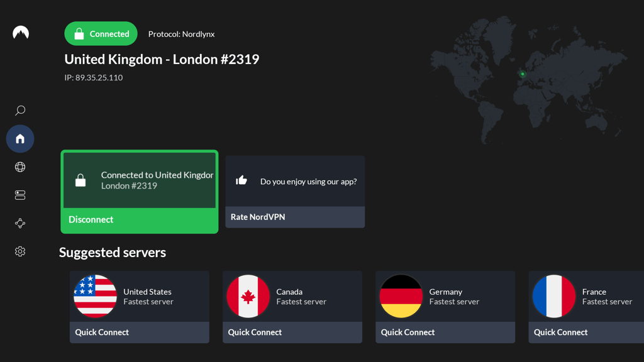Click 'Germany Fastest server' label
The height and width of the screenshot is (362, 644).
[x=454, y=297]
